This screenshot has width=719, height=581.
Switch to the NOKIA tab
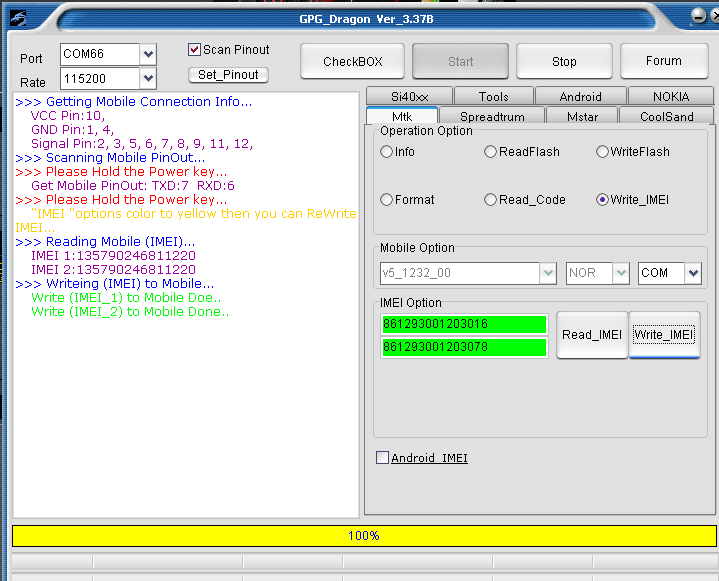[x=671, y=96]
